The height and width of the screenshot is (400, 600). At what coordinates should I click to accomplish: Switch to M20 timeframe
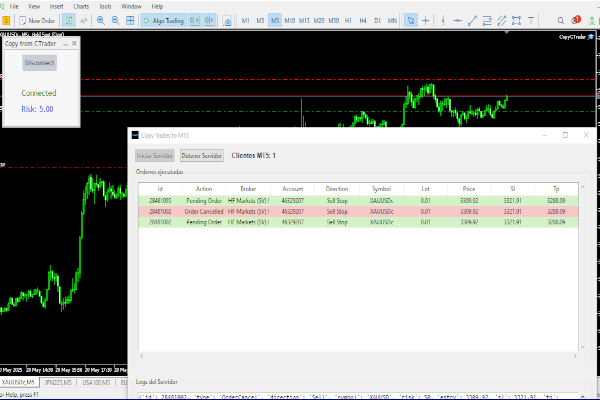(x=319, y=21)
